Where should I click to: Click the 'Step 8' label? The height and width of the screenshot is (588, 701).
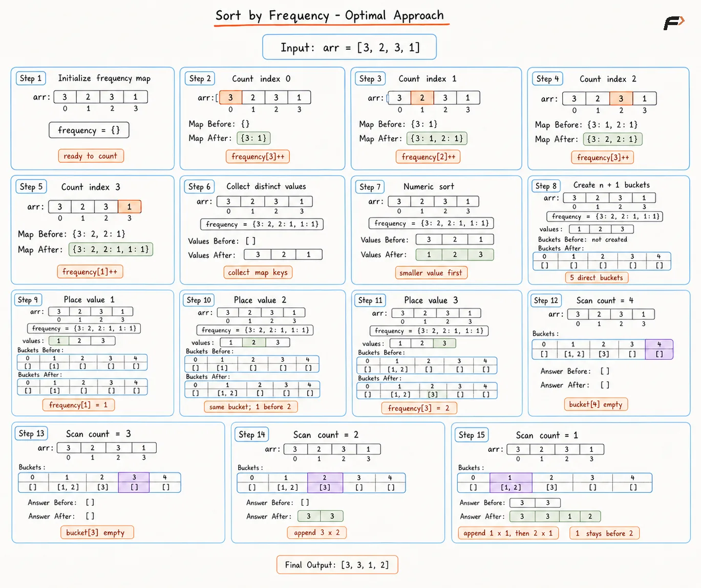click(546, 186)
